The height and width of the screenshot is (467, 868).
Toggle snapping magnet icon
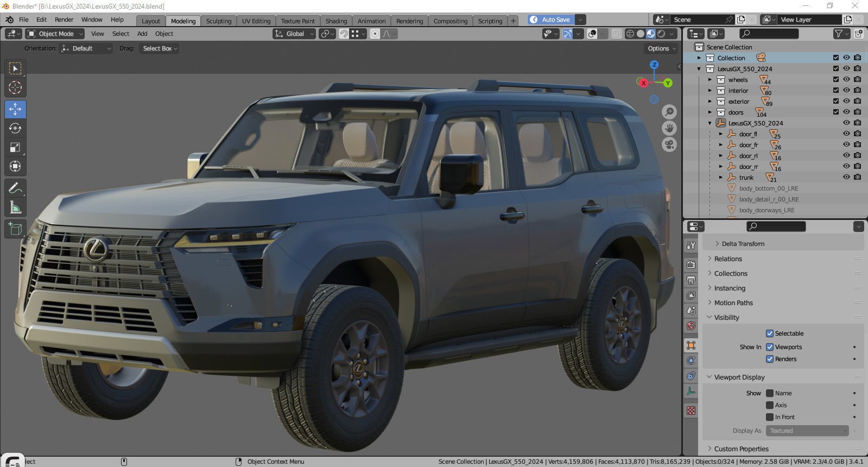click(344, 34)
